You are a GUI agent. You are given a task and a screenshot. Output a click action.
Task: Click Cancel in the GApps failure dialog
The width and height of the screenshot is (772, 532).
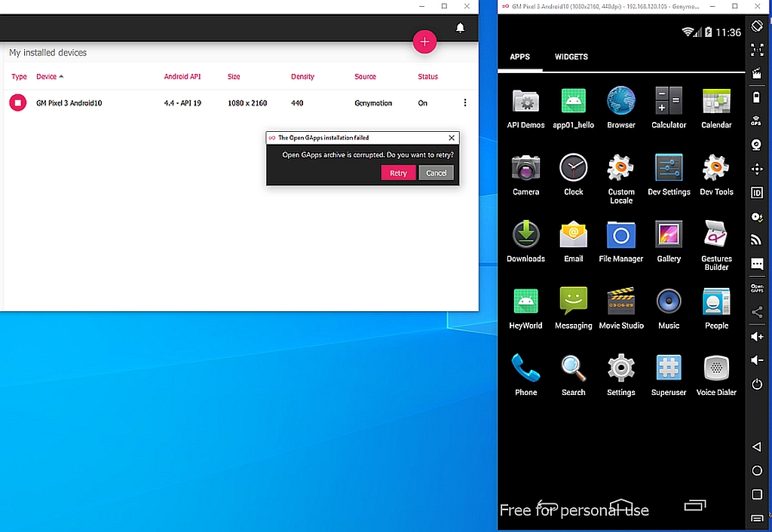click(x=436, y=173)
